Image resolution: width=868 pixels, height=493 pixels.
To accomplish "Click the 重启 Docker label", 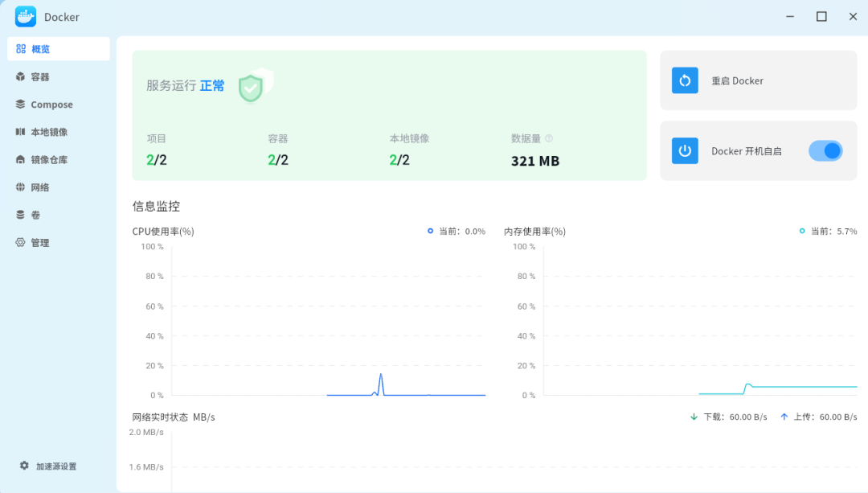I will tap(737, 81).
